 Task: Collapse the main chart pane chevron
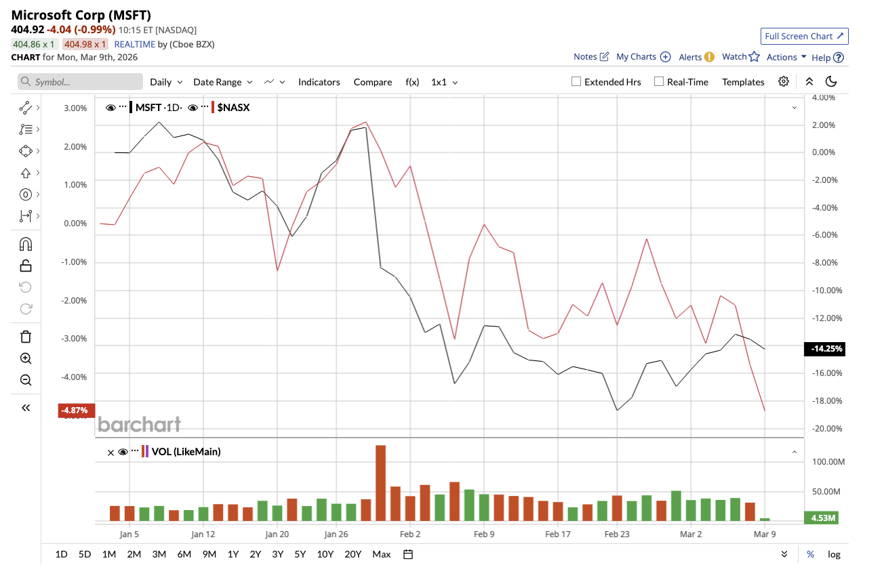click(x=795, y=107)
